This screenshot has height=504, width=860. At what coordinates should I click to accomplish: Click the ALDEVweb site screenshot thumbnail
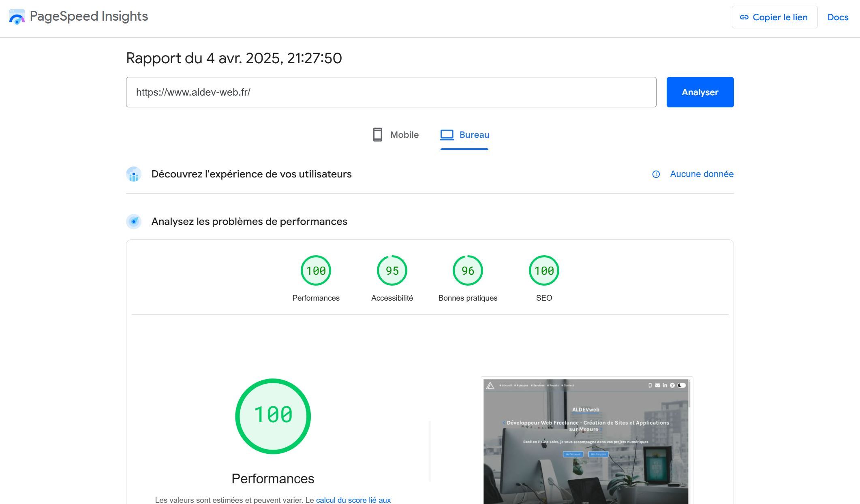(586, 441)
